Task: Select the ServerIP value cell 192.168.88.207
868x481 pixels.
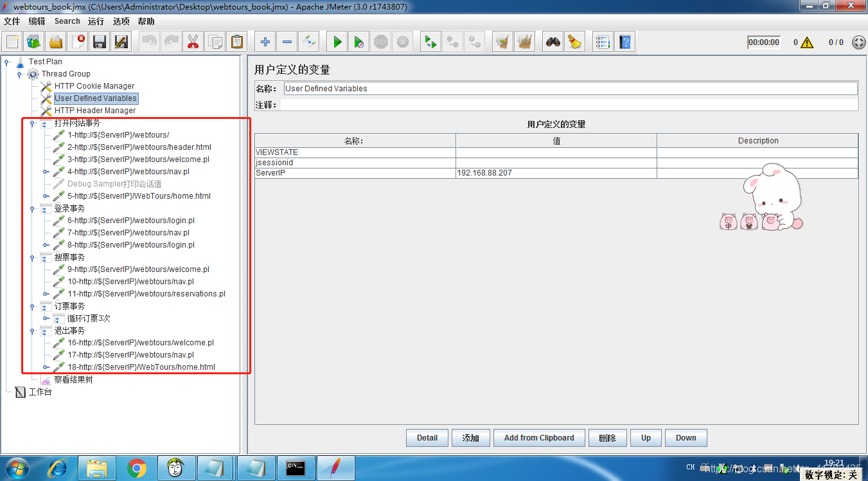Action: pyautogui.click(x=556, y=173)
